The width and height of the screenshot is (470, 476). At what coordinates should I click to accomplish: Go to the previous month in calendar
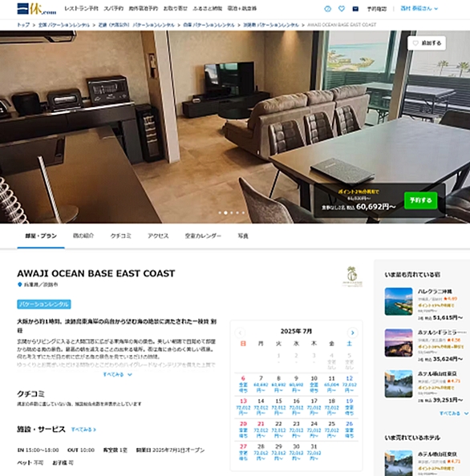pos(240,333)
